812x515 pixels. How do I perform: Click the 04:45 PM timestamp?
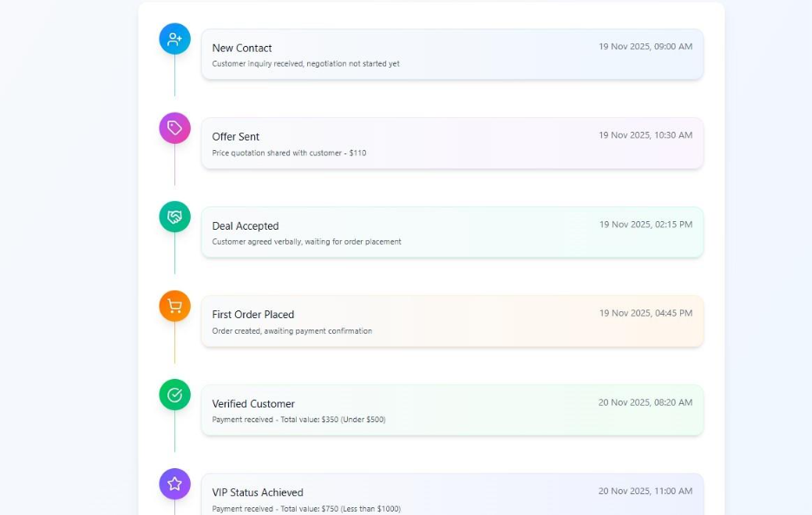coord(645,313)
